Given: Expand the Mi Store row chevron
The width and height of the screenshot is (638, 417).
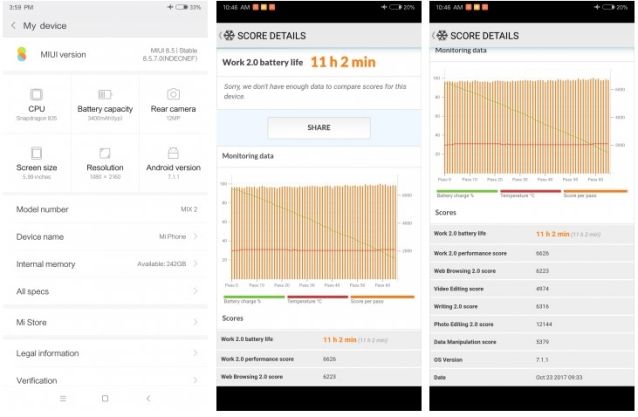Looking at the screenshot, I should pos(196,322).
